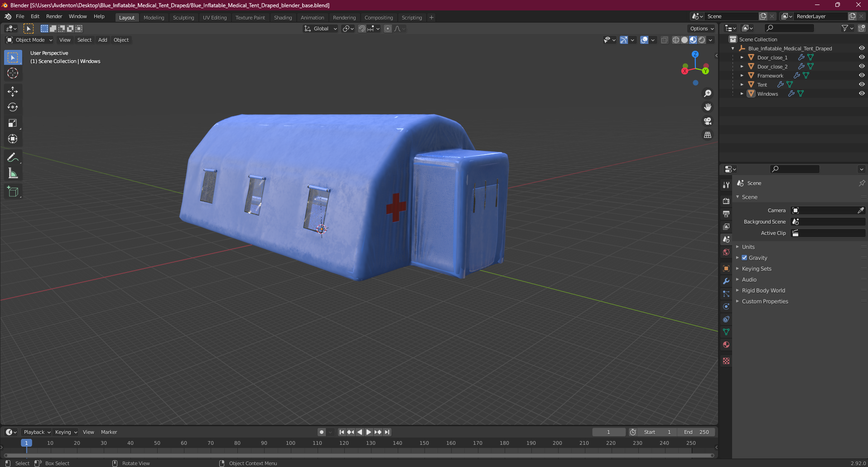868x467 pixels.
Task: Open the File menu
Action: coord(20,16)
